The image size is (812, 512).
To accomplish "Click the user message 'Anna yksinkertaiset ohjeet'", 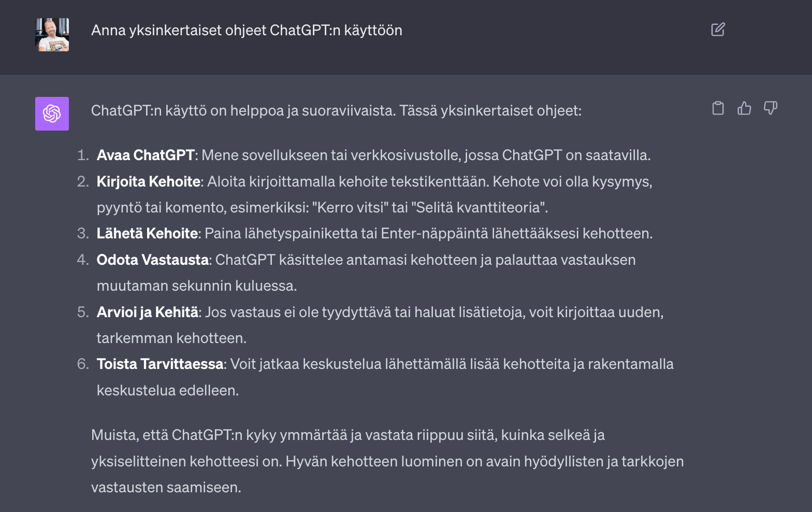I will tap(247, 30).
